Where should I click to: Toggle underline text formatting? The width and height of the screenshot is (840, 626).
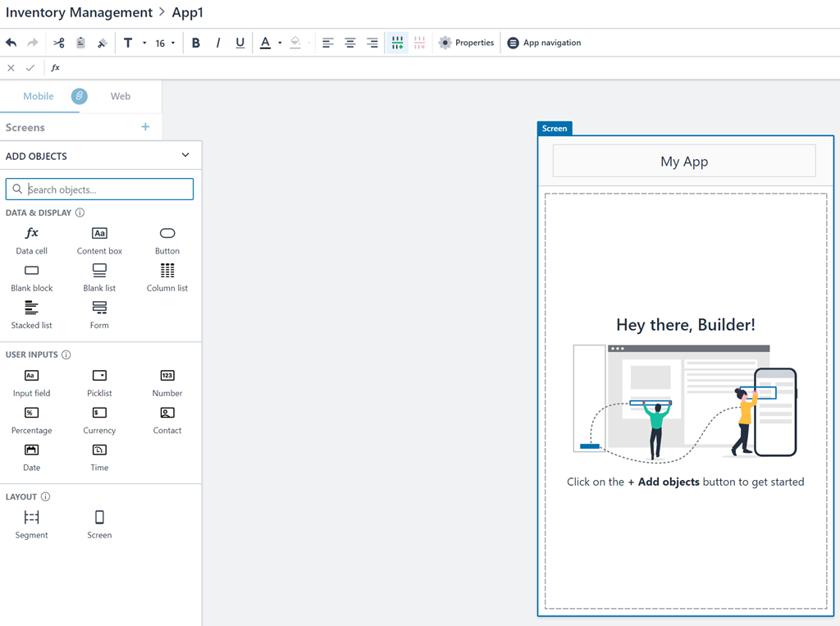coord(240,43)
